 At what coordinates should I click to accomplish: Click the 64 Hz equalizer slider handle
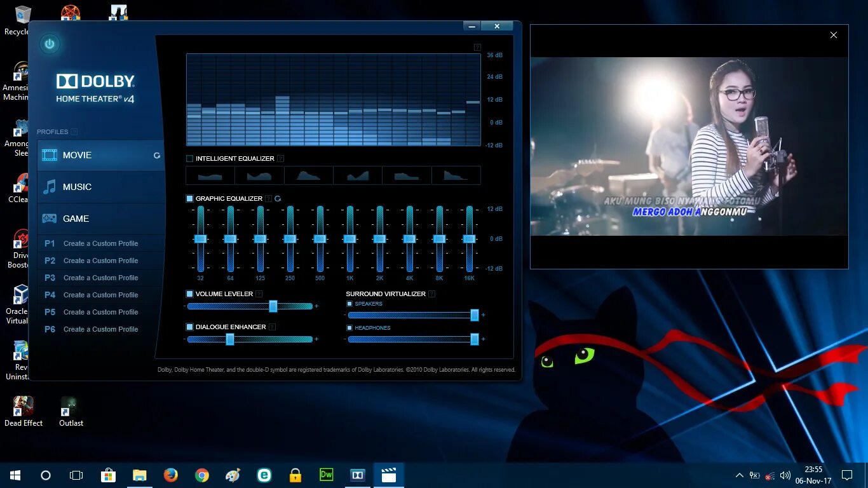pos(230,239)
